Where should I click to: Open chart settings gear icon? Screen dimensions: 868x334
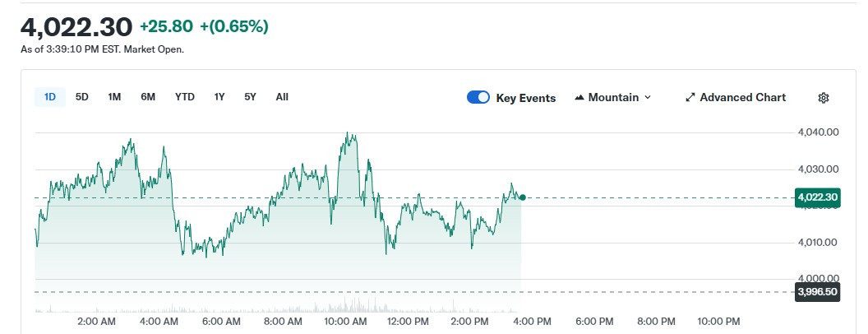pos(824,98)
